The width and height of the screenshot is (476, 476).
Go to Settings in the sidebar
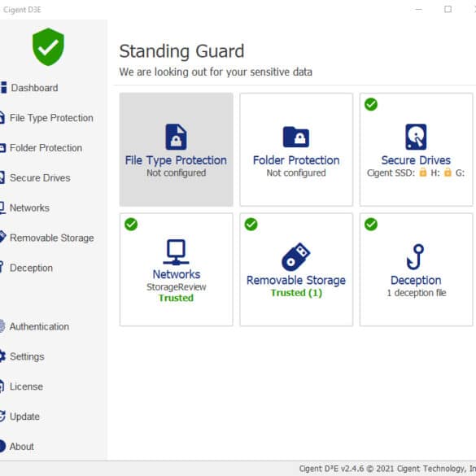coord(27,356)
